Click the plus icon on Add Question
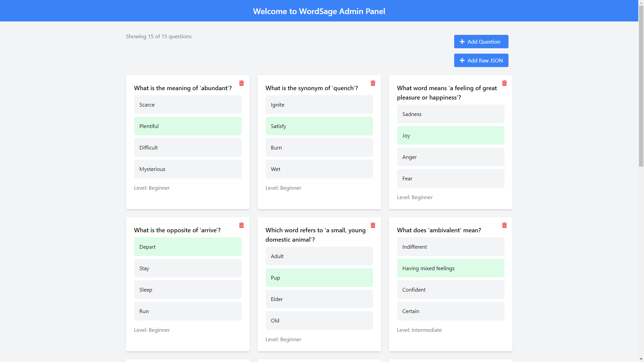The width and height of the screenshot is (644, 362). [462, 42]
